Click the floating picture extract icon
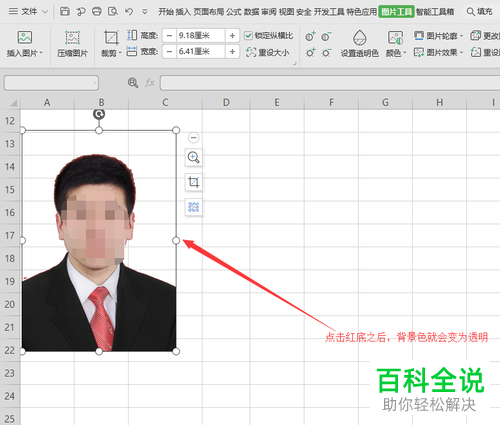The image size is (500, 425). coord(193,207)
